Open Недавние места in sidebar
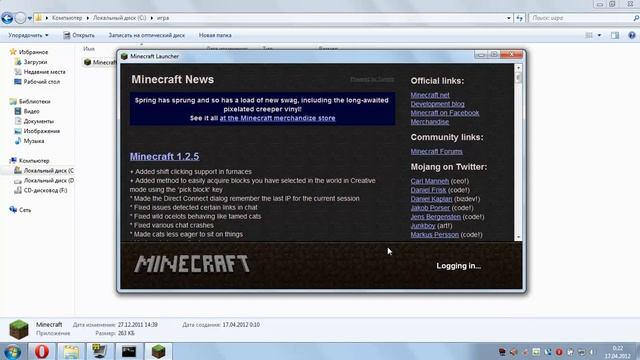 pos(40,72)
